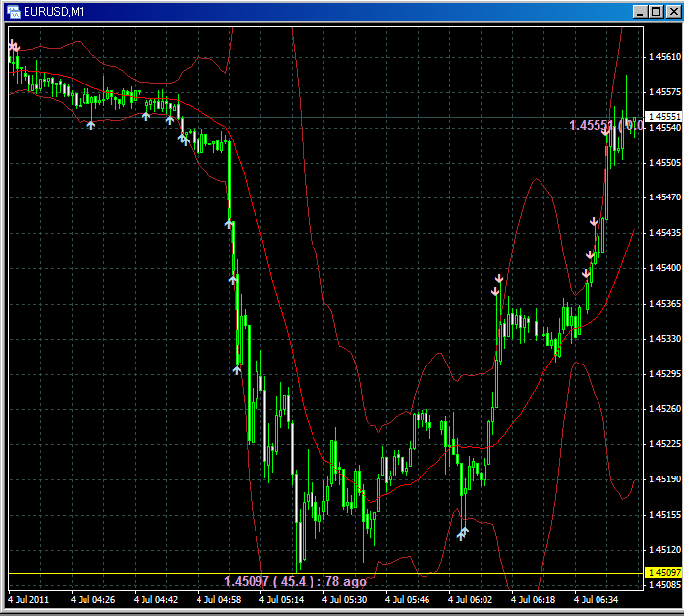Select the upper pink arrow of the pair at 1.45365
Viewport: 684px width, 616px height.
click(498, 280)
